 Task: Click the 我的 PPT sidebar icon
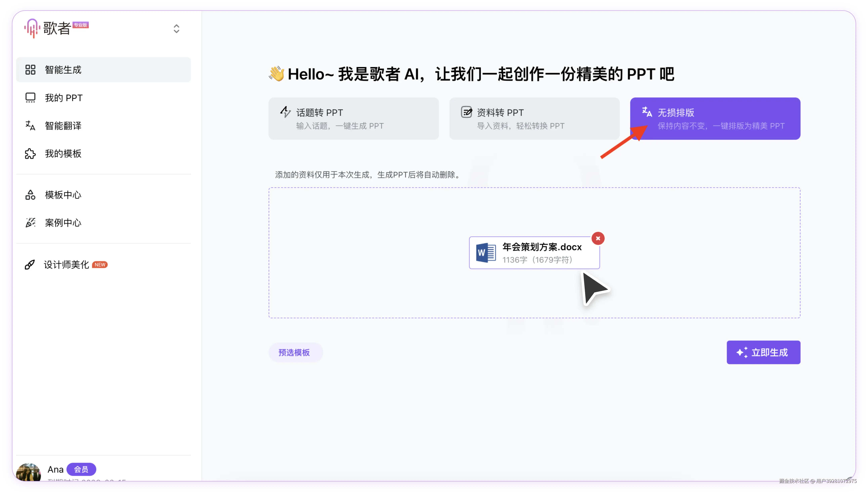tap(30, 98)
